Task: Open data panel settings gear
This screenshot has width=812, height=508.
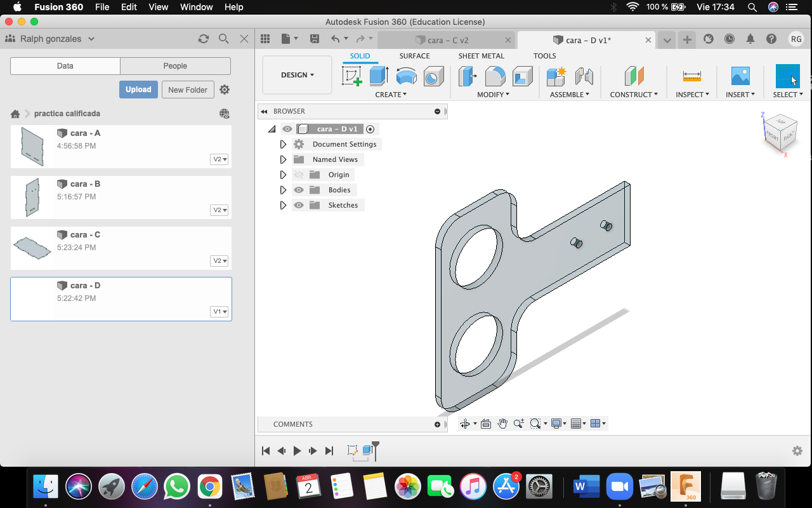Action: [225, 90]
